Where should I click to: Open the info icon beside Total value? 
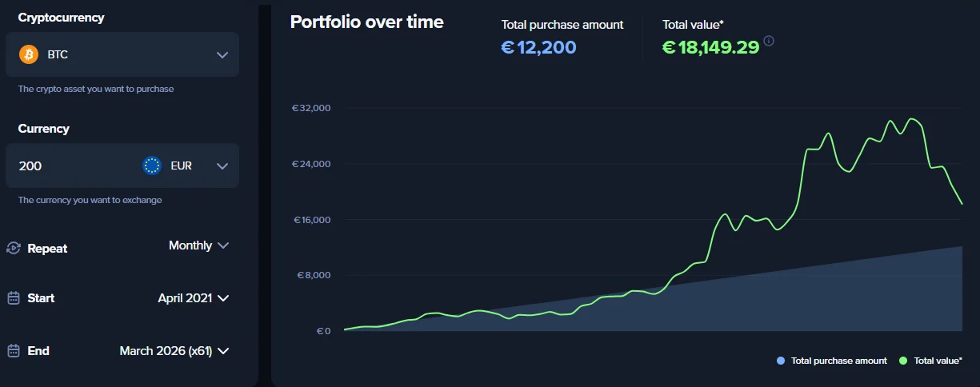769,41
